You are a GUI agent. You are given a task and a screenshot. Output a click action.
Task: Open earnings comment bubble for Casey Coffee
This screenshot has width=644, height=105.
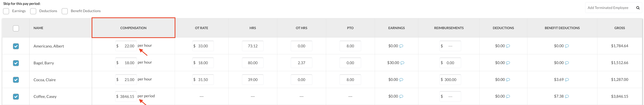click(401, 97)
